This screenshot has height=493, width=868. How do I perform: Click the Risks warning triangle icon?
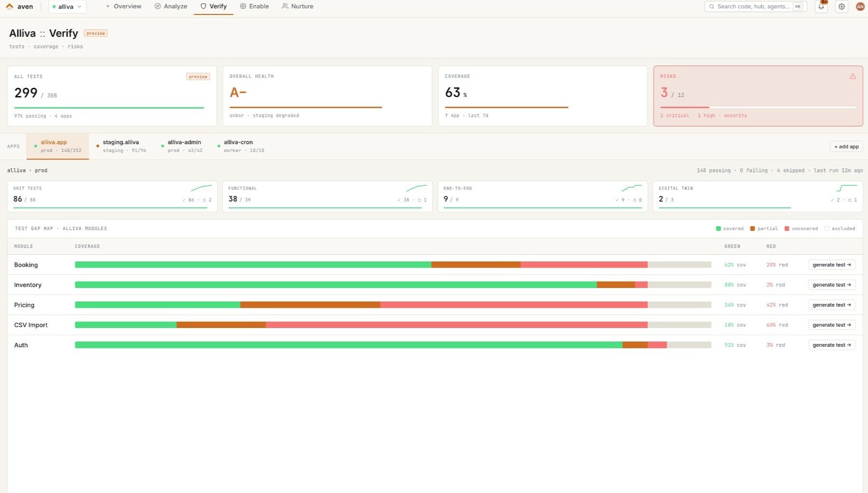853,76
